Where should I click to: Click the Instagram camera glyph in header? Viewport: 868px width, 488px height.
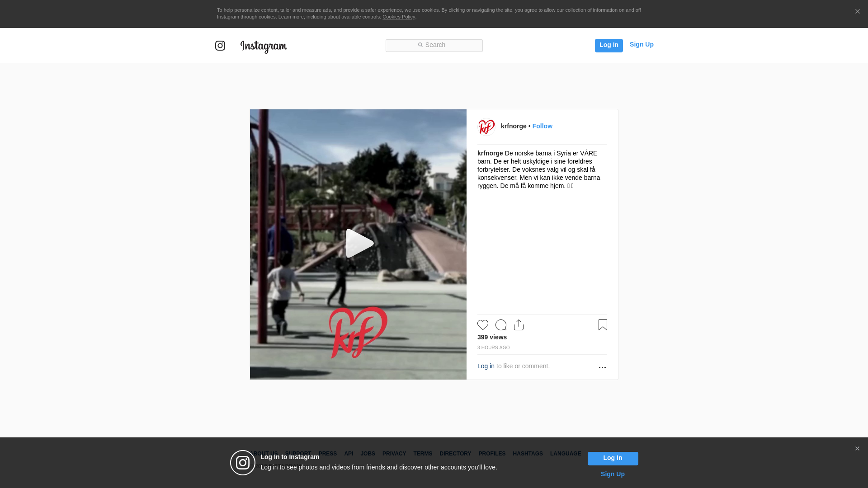click(220, 46)
